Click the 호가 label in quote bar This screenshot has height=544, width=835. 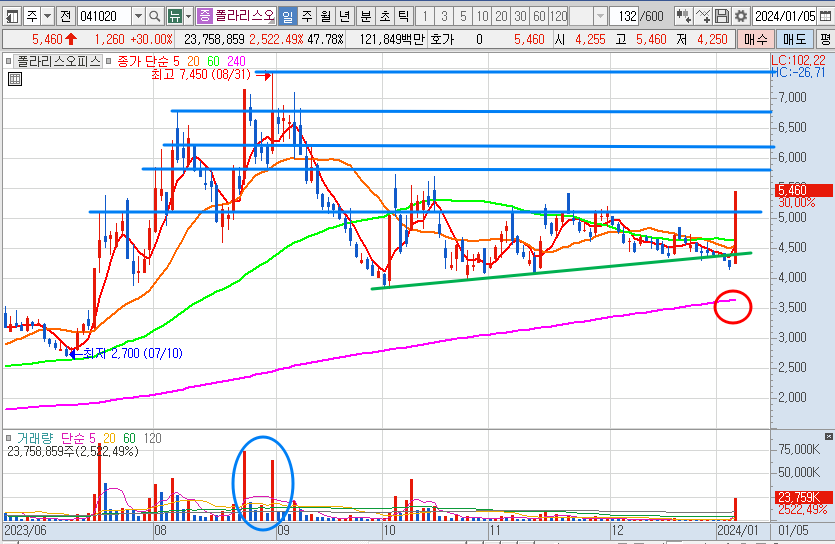coord(442,39)
